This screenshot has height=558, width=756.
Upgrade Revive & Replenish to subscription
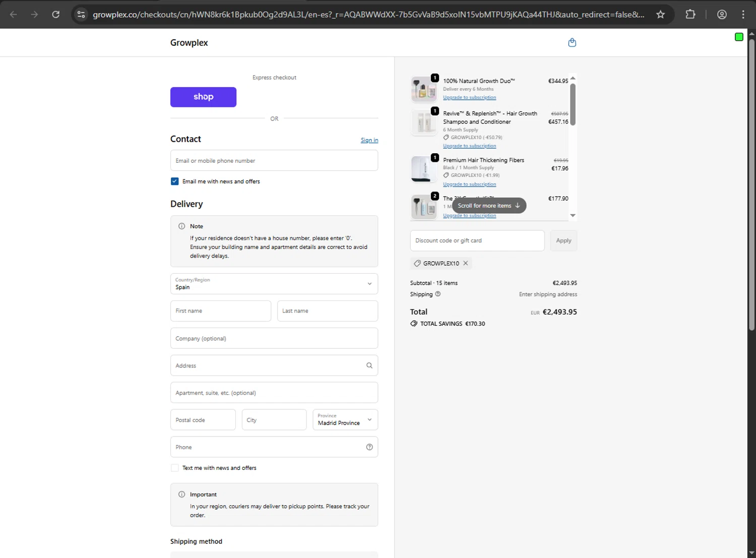pyautogui.click(x=469, y=146)
